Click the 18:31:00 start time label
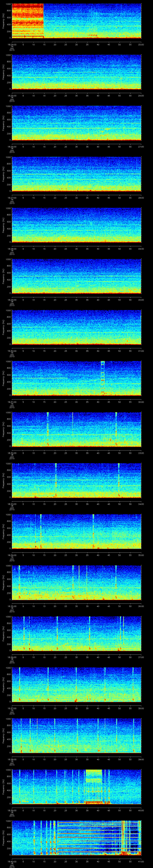153x868 pixels. pos(12,402)
